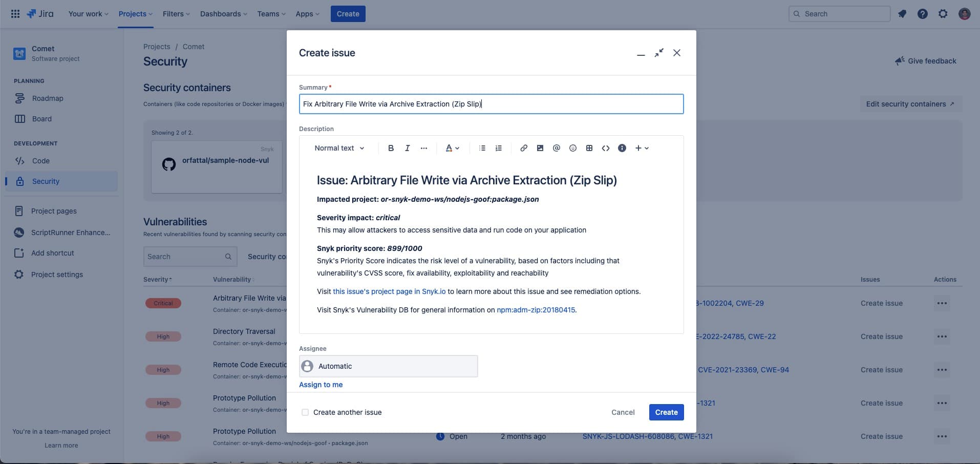Select Security in sidebar
980x464 pixels.
tap(61, 181)
